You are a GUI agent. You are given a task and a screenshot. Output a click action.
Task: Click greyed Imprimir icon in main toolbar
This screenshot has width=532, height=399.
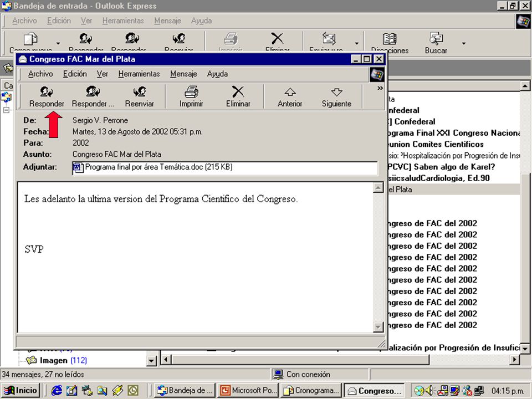pyautogui.click(x=231, y=38)
